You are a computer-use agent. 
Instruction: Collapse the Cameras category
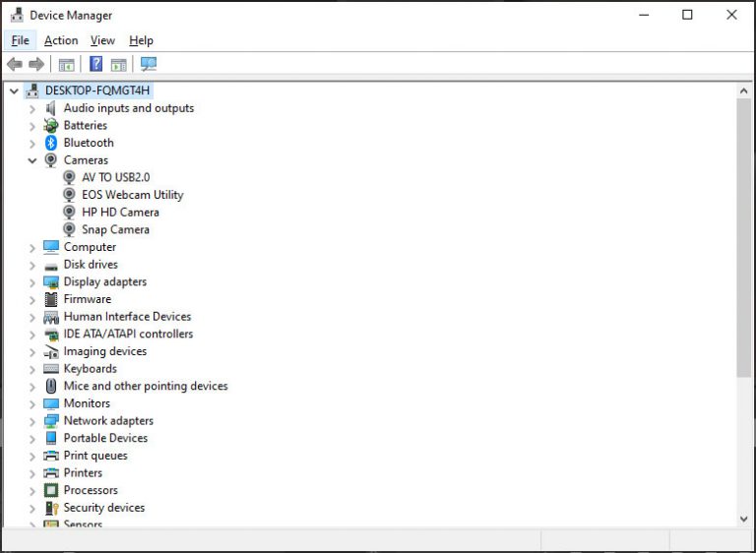tap(32, 160)
